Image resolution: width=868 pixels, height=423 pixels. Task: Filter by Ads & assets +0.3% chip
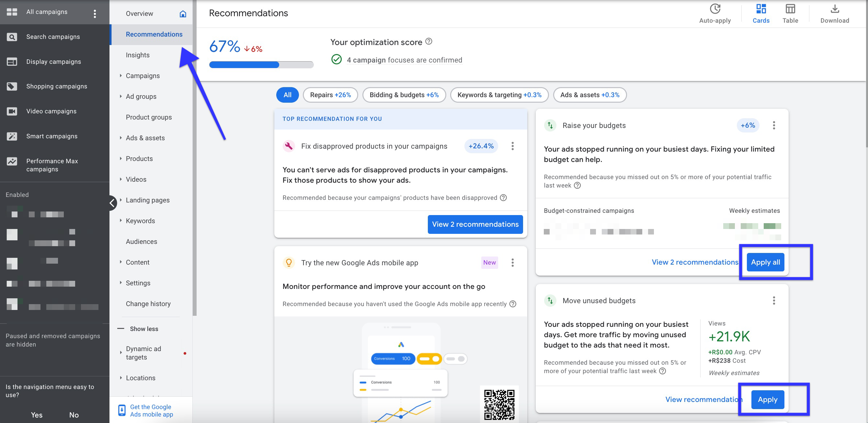590,95
